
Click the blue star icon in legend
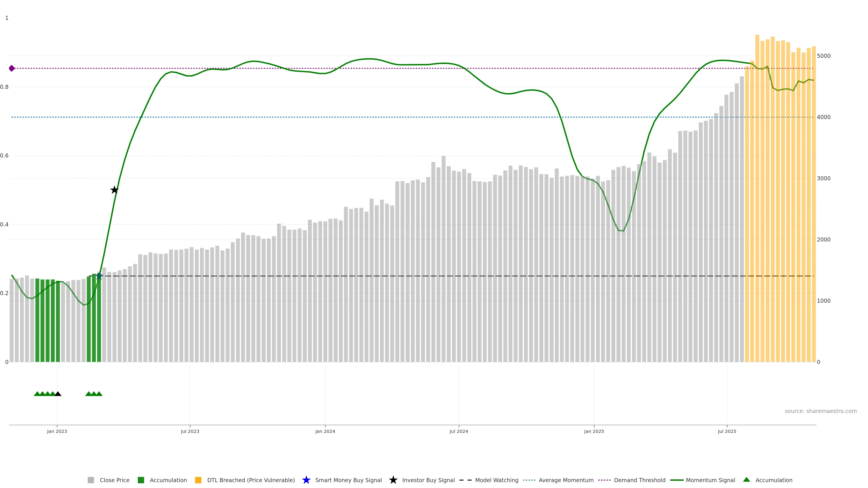coord(306,480)
